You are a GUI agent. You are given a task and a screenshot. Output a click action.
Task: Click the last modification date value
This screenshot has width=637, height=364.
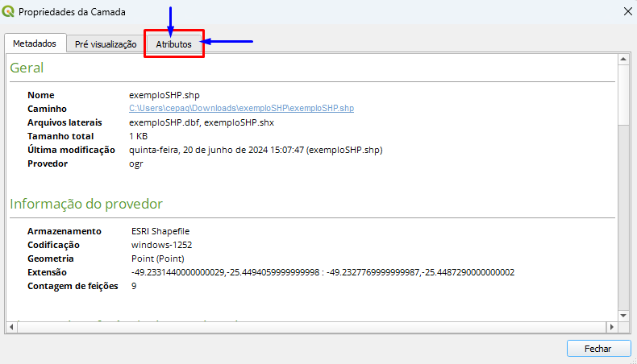coord(256,150)
